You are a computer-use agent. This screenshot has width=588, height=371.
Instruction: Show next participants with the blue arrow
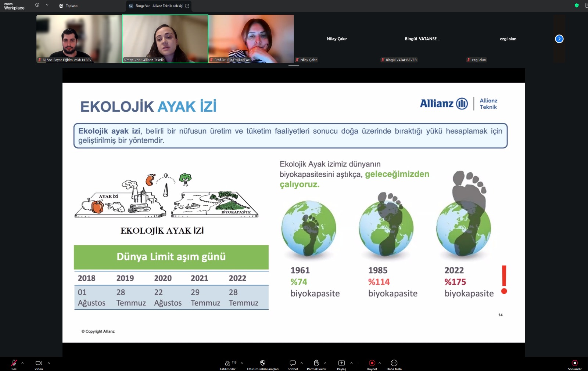pos(559,39)
